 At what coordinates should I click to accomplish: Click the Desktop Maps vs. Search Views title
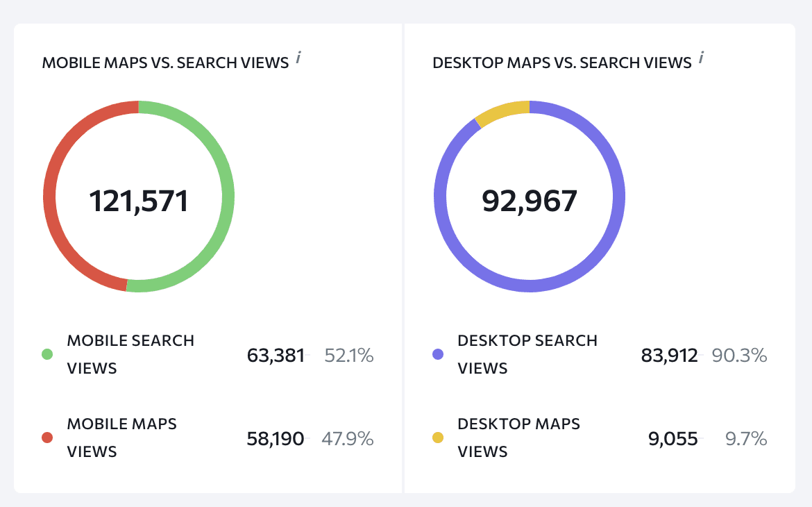pyautogui.click(x=562, y=63)
